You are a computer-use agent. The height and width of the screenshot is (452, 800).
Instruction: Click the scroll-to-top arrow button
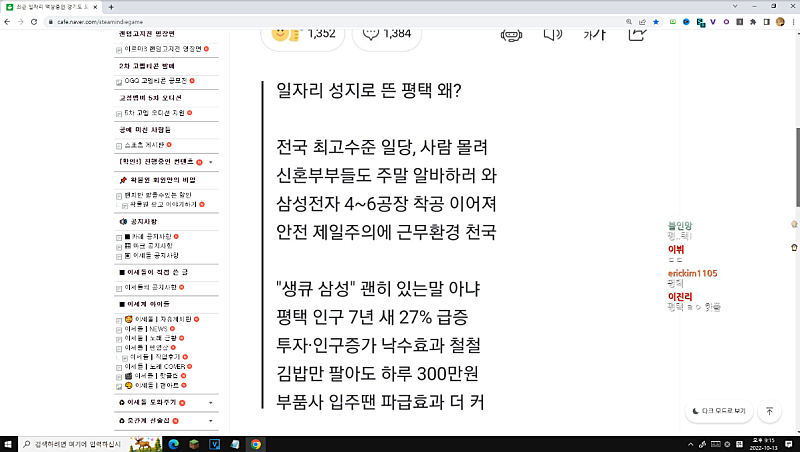point(769,411)
